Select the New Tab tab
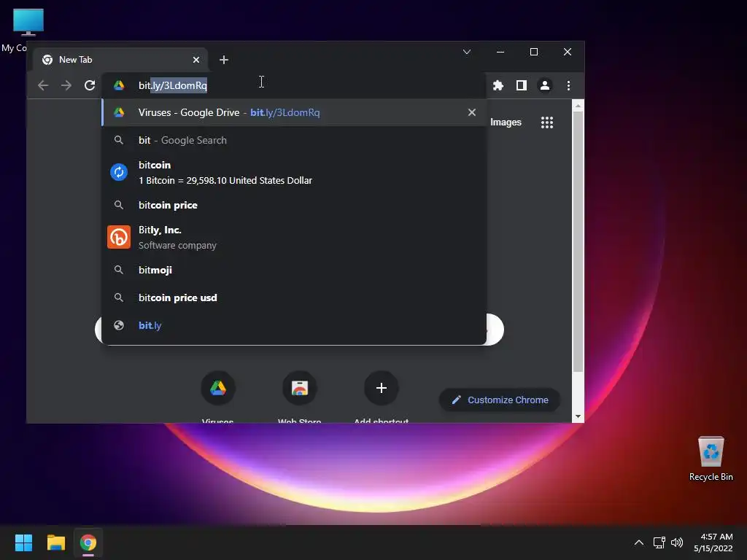Image resolution: width=747 pixels, height=560 pixels. (x=120, y=60)
